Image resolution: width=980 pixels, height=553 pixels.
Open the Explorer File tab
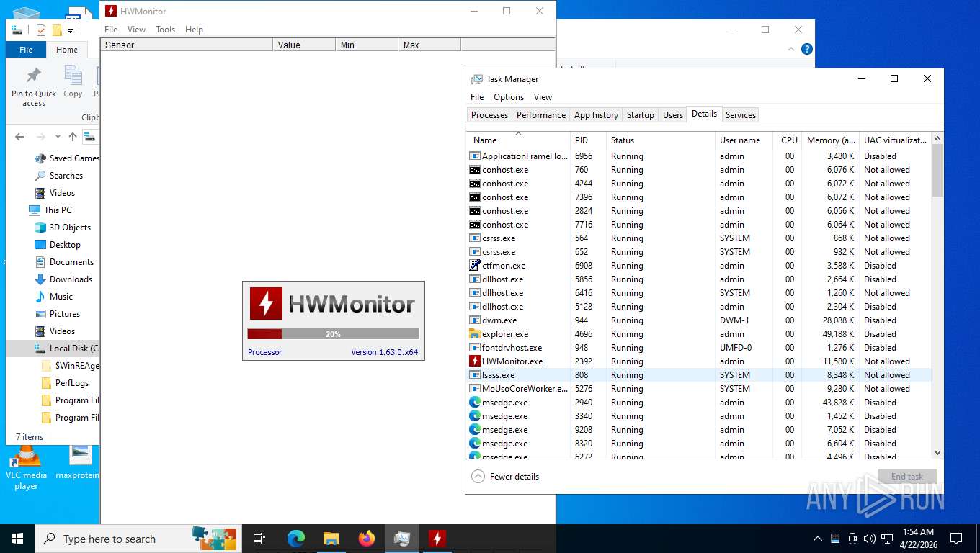[x=26, y=50]
